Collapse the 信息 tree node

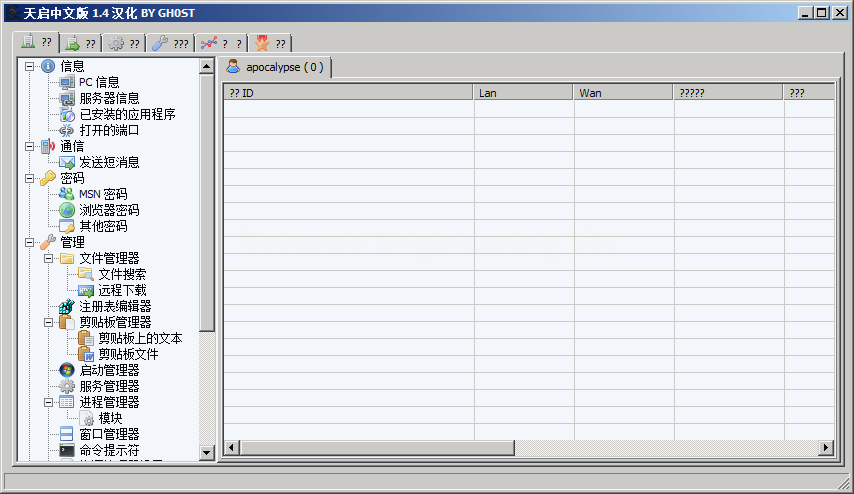pos(29,66)
